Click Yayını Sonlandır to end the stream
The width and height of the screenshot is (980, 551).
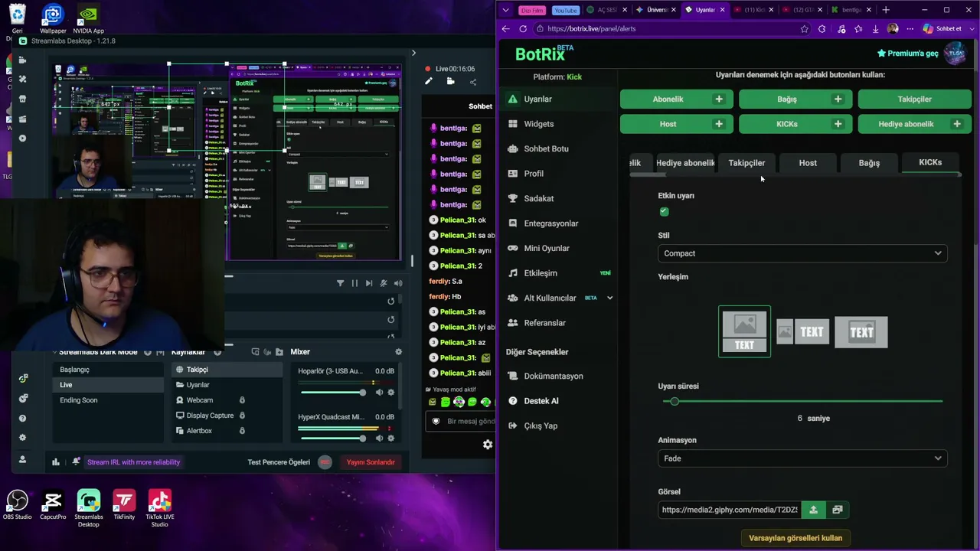click(x=371, y=462)
